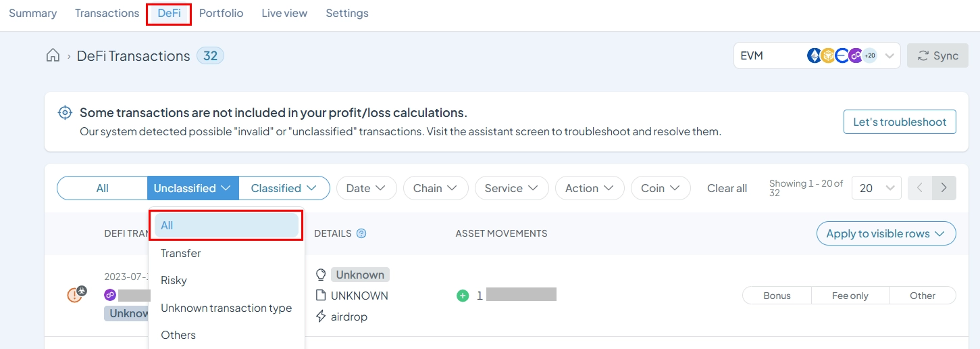Click the +20 more chains badge
Image resolution: width=980 pixels, height=349 pixels.
point(870,55)
